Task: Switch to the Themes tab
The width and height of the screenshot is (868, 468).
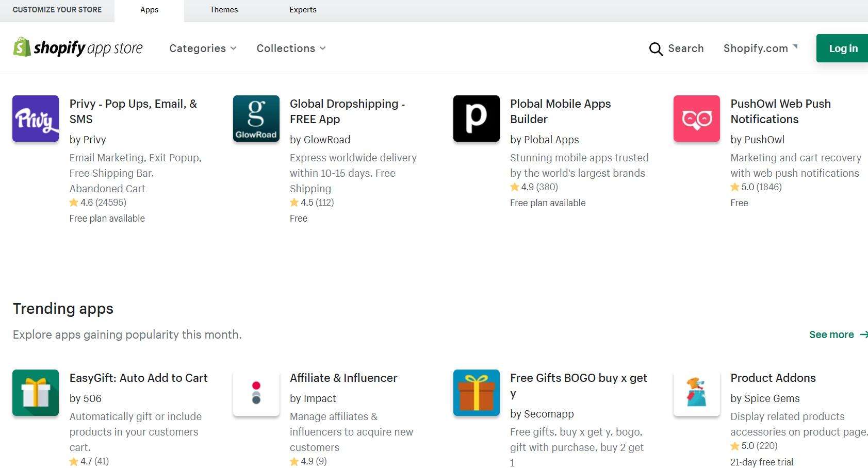Action: tap(224, 10)
